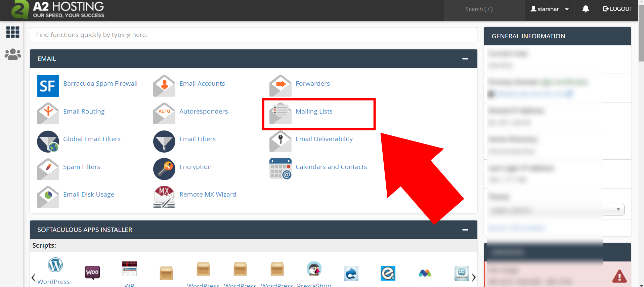Click the PrestaShop penguin icon
Viewport: 644px width, 287px height.
pos(314,269)
